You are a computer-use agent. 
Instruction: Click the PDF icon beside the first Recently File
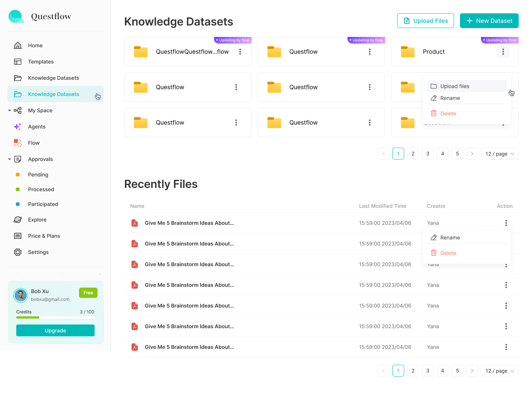[134, 223]
